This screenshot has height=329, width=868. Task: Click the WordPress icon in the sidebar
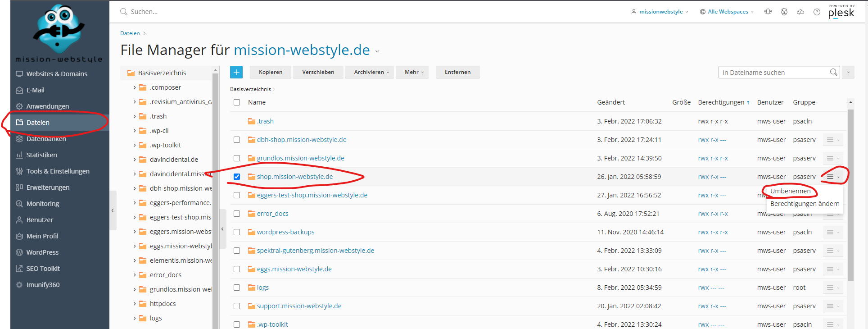[19, 252]
